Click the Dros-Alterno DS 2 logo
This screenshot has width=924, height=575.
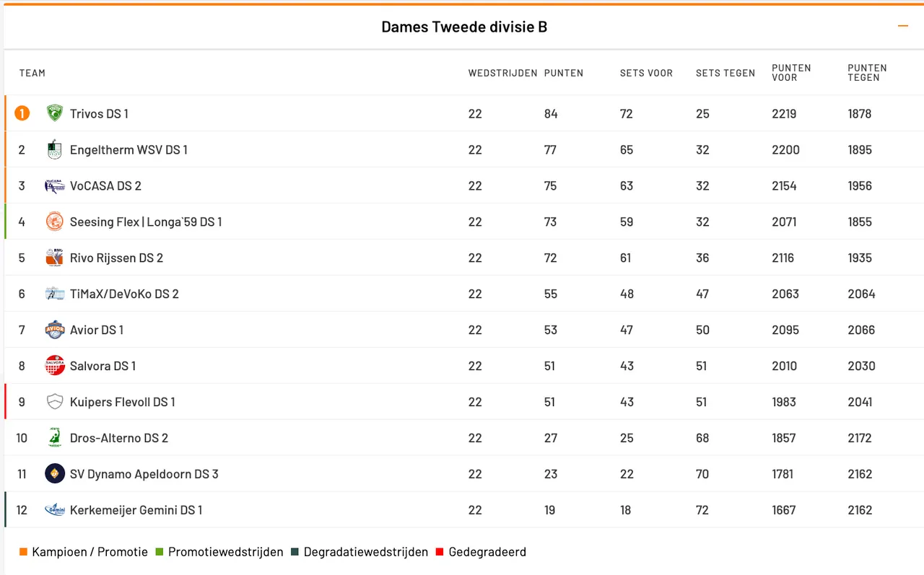55,438
